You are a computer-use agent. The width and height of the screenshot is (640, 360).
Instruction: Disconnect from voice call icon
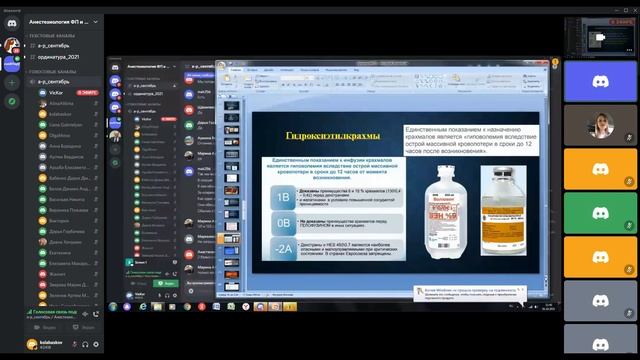pos(96,314)
